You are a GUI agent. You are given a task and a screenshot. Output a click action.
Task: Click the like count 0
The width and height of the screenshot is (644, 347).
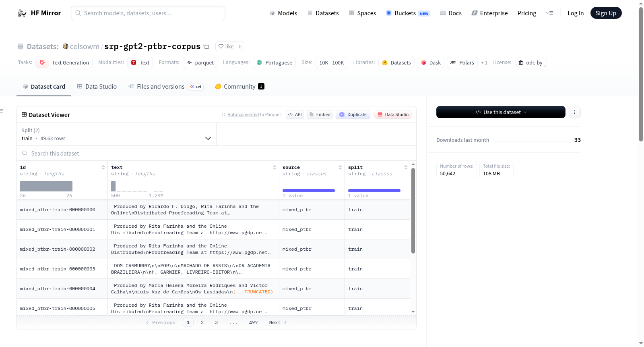coord(240,46)
